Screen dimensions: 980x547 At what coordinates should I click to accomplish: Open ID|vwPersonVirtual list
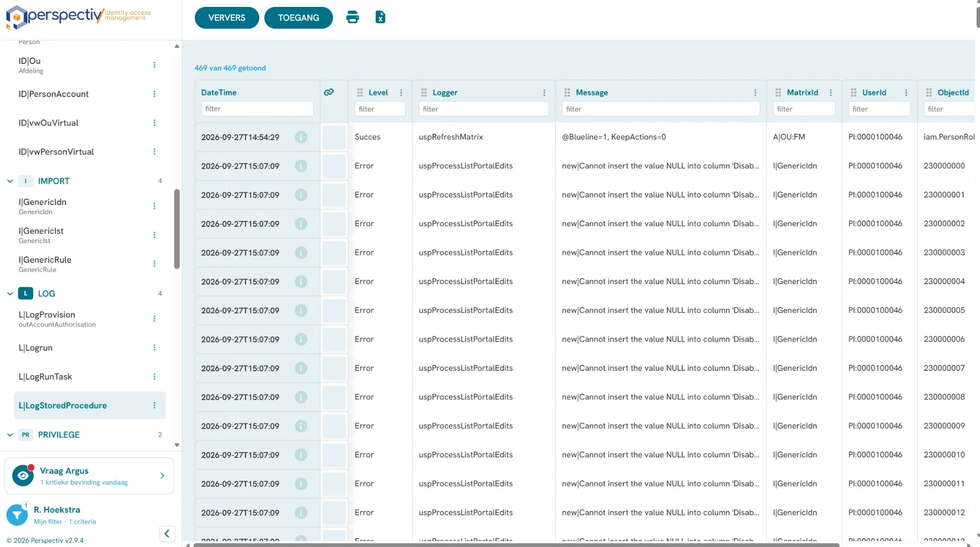pyautogui.click(x=56, y=152)
